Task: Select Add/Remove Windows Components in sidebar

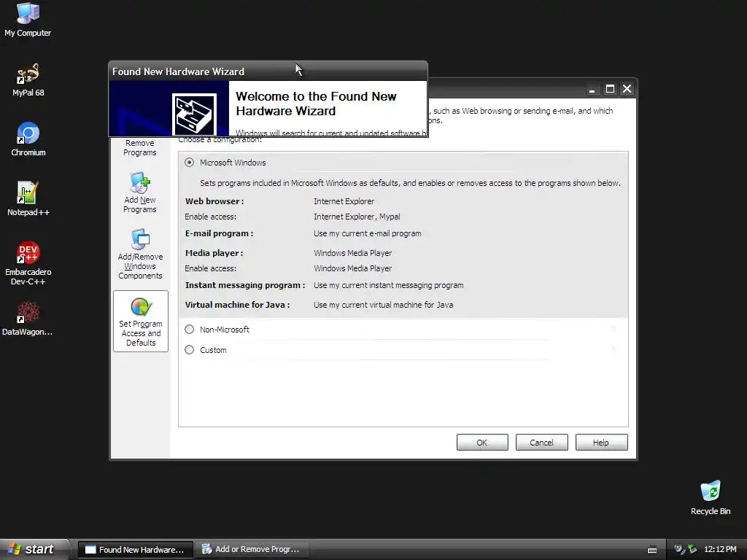Action: coord(140,254)
